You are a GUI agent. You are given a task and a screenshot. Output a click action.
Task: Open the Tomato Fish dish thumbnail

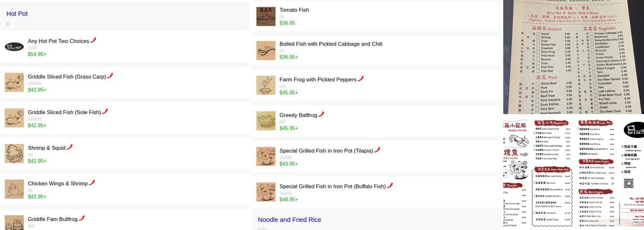266,17
